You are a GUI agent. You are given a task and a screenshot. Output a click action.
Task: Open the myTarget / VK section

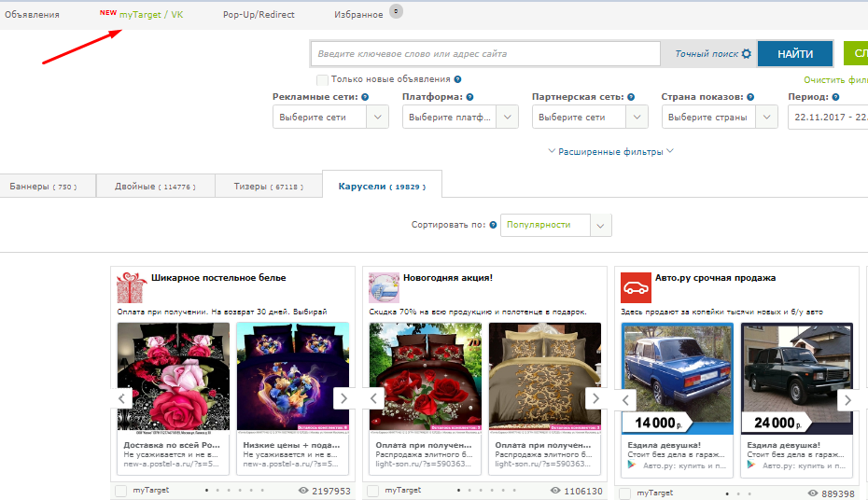151,14
